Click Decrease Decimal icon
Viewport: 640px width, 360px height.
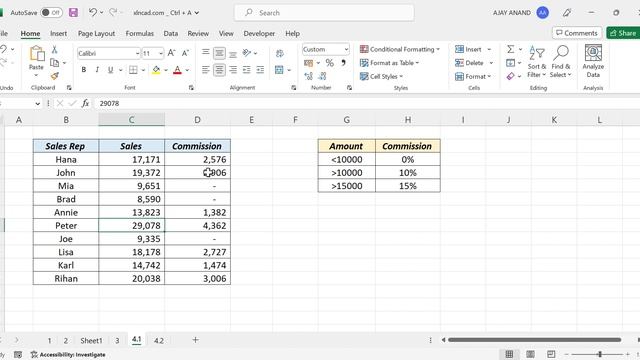(322, 76)
